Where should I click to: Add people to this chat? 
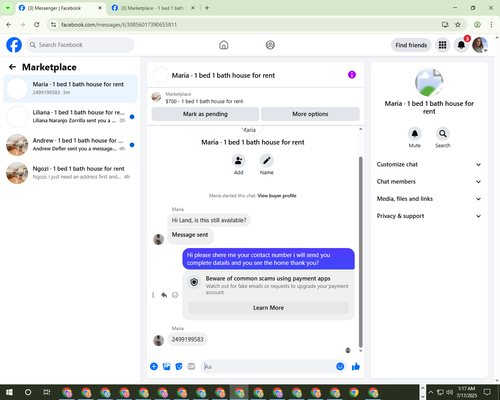point(238,161)
